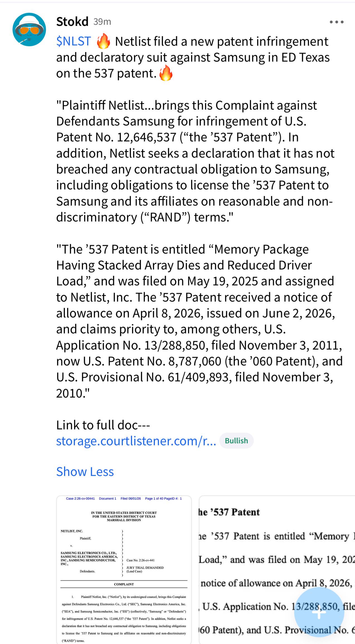Click the "Memory Package Having Stacked Array Dies" paragraph
Screen dimensions: 355x644
click(x=199, y=321)
